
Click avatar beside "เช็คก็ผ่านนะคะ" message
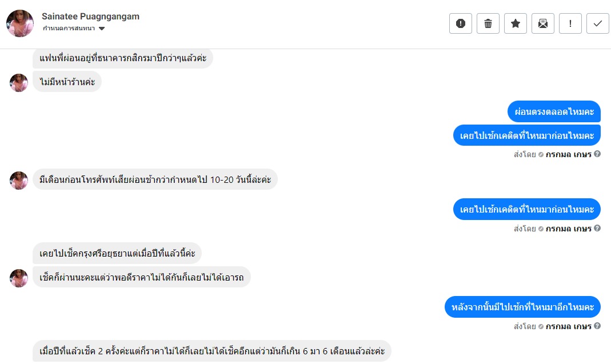click(x=19, y=278)
